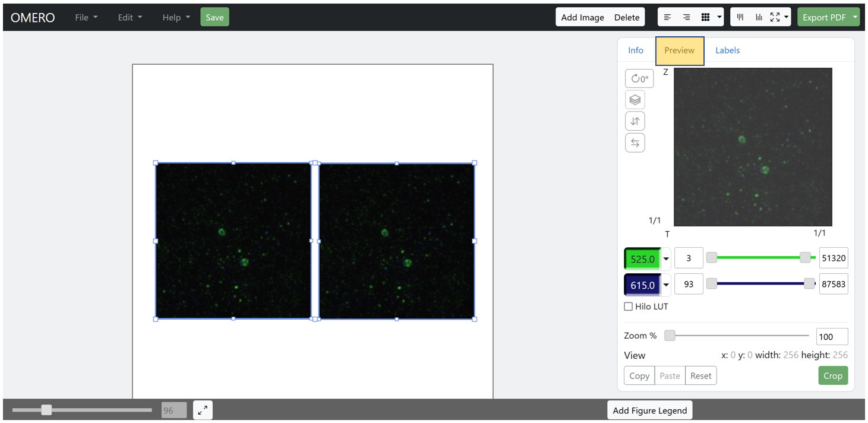Open the alignment options dropdown arrow
The image size is (868, 423).
pyautogui.click(x=719, y=17)
